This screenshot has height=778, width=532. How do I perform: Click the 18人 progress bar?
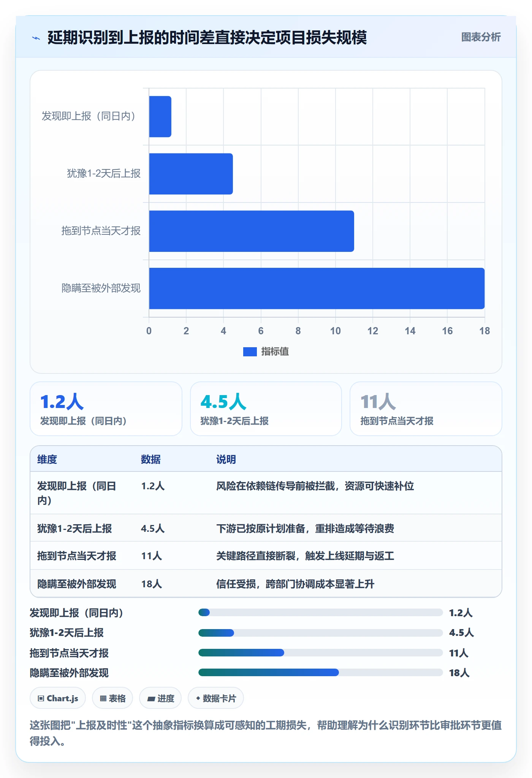pyautogui.click(x=320, y=672)
